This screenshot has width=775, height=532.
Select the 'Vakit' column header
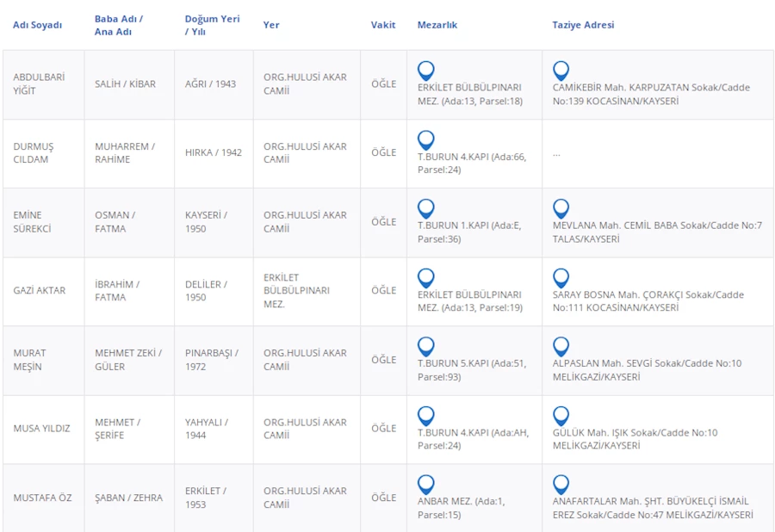pyautogui.click(x=383, y=25)
